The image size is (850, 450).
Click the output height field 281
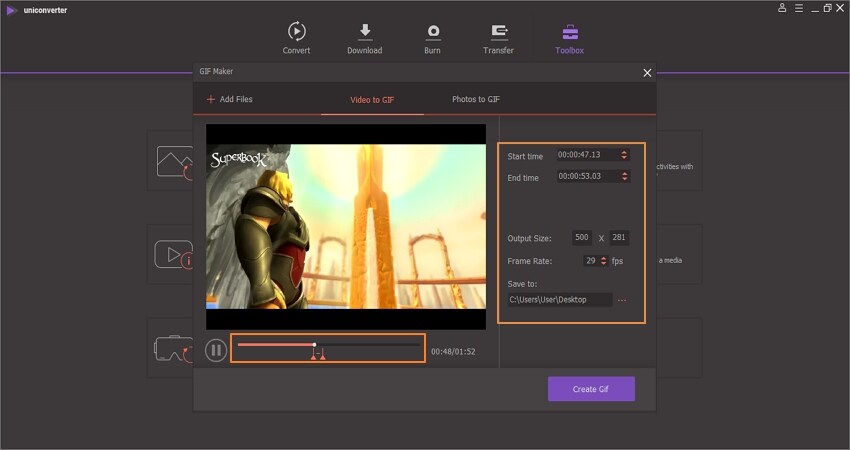tap(619, 237)
